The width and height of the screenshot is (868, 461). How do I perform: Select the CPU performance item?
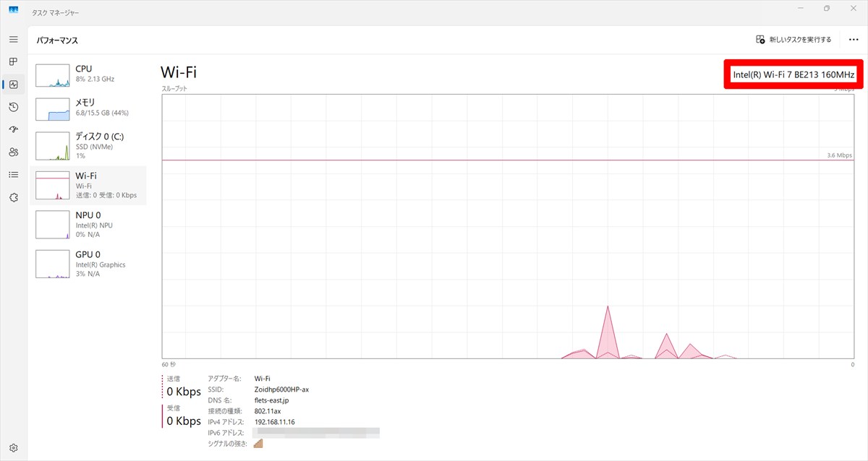[88, 74]
